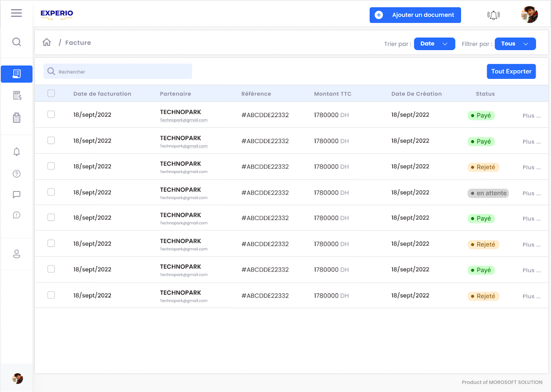Open the user profile sidebar item
This screenshot has height=392, width=551.
click(x=17, y=254)
